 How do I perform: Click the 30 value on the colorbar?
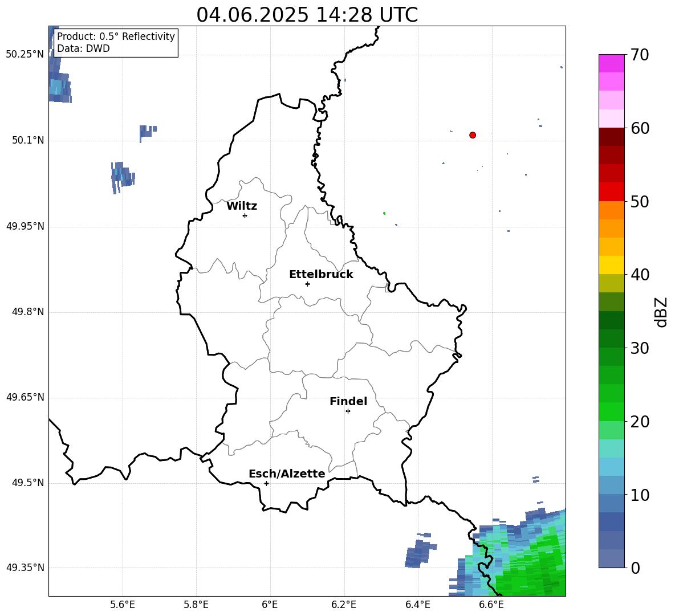click(x=640, y=348)
